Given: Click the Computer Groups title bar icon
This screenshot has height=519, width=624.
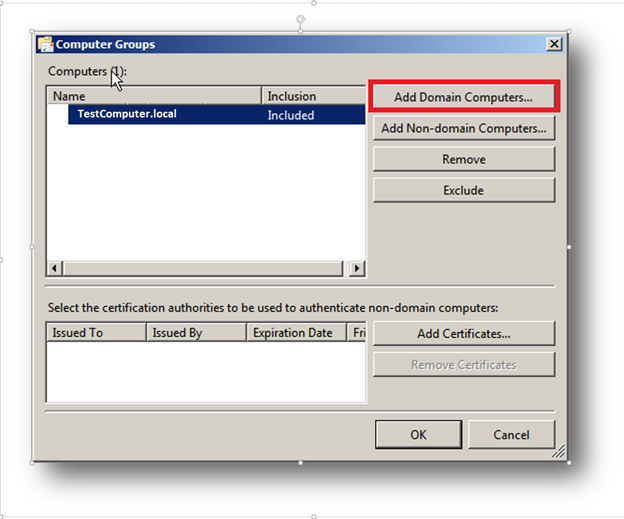Looking at the screenshot, I should click(x=45, y=44).
